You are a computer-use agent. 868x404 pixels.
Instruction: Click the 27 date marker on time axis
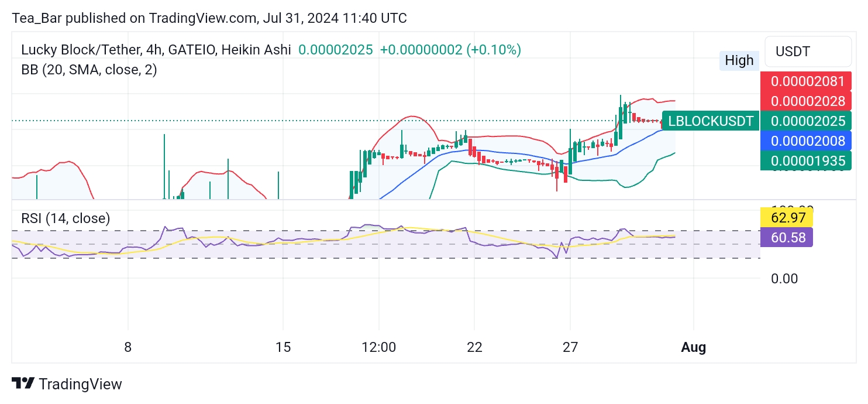click(570, 347)
